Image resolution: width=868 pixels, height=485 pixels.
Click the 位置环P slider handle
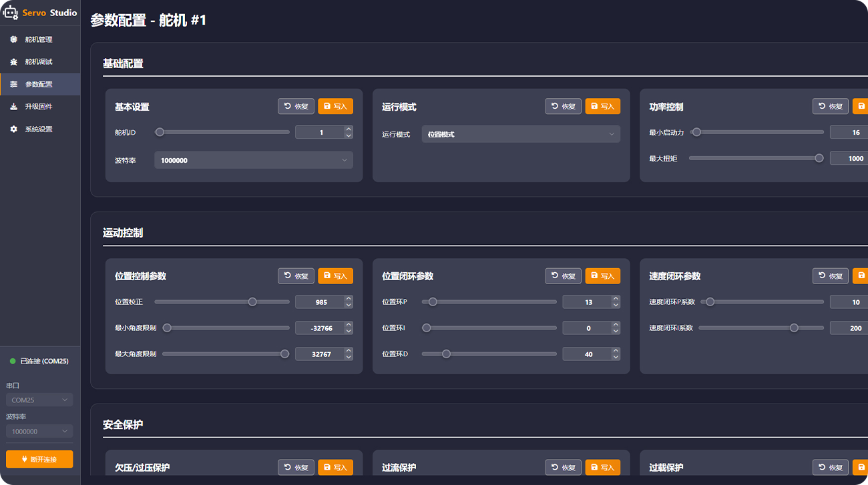433,302
